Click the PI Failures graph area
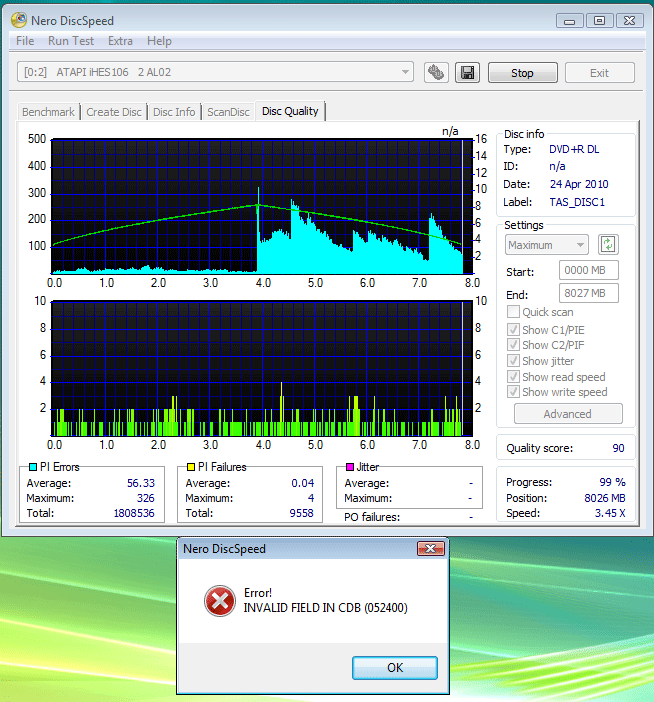 click(x=262, y=368)
